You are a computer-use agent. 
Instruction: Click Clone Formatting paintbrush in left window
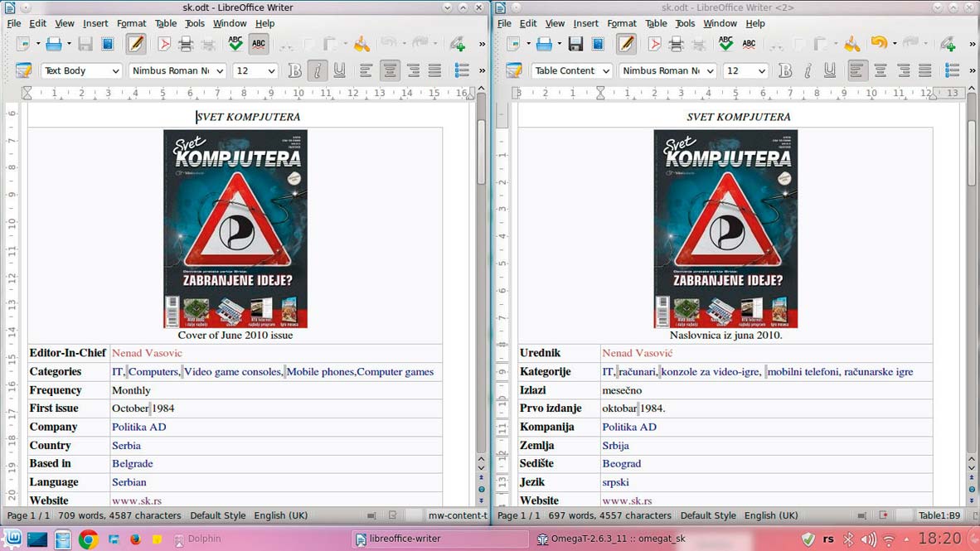(361, 44)
